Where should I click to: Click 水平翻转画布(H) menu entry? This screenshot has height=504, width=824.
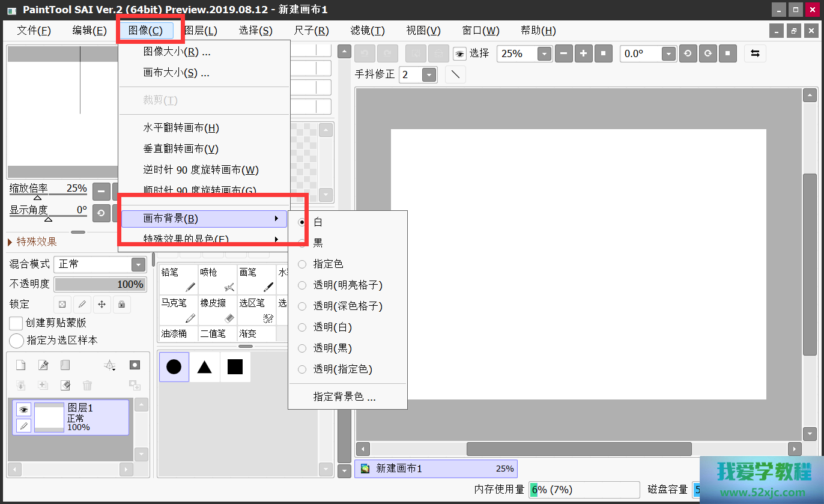point(181,128)
